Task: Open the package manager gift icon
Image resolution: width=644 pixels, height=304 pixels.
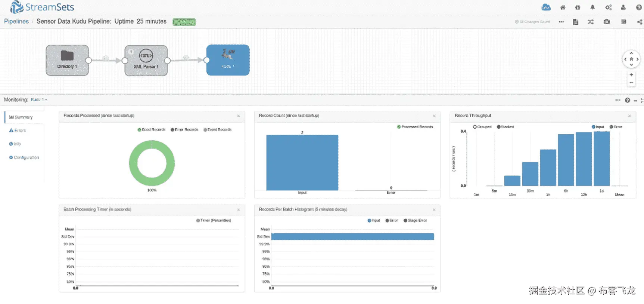Action: [578, 7]
